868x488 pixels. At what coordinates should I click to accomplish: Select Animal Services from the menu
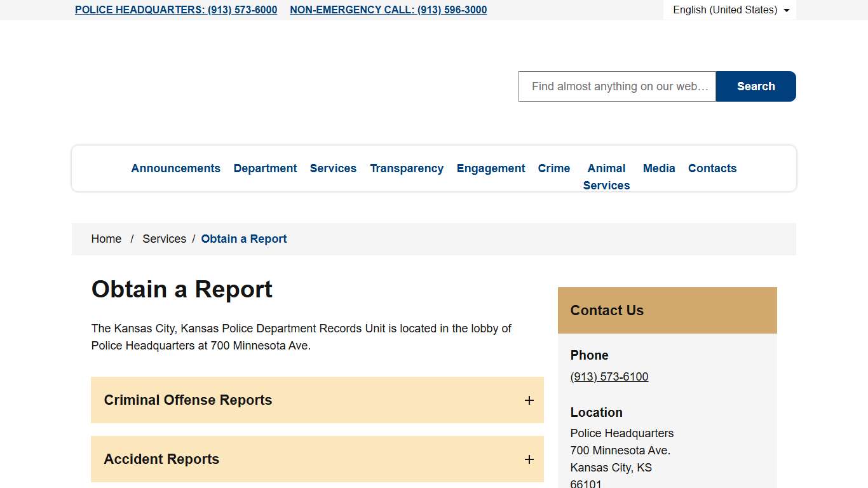(x=606, y=177)
